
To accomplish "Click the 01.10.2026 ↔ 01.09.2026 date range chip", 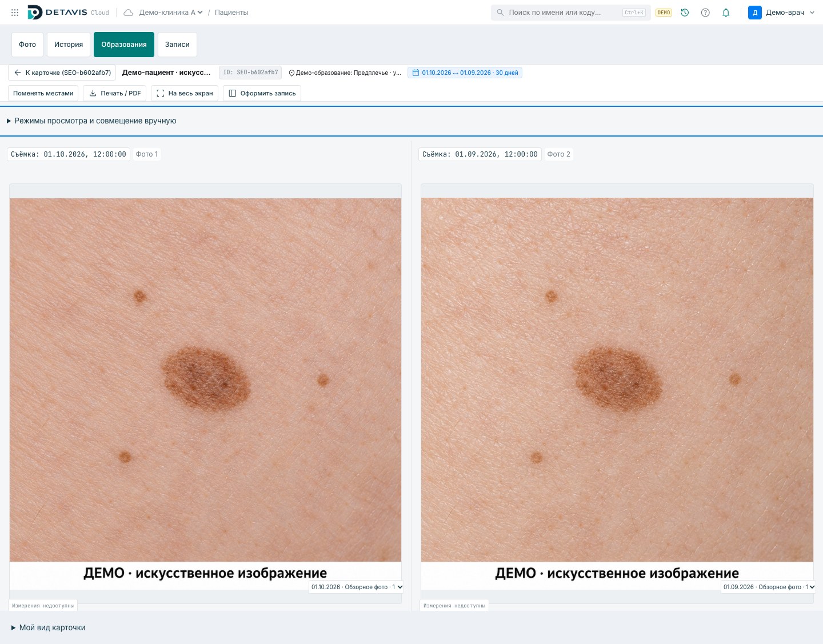I will coord(465,73).
